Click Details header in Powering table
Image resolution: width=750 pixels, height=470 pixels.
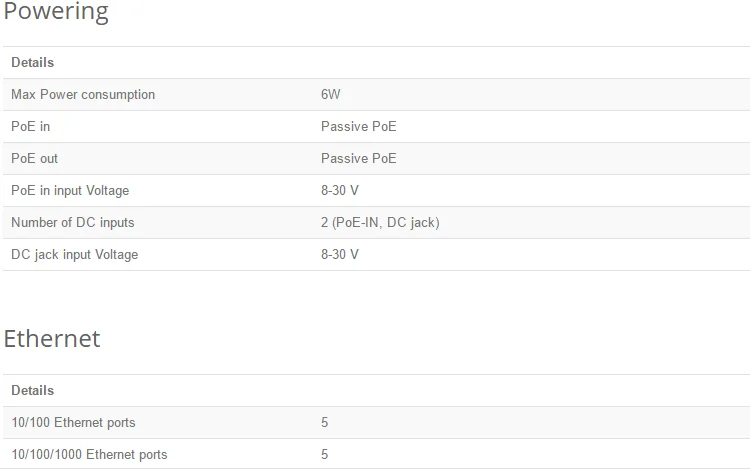pos(33,63)
